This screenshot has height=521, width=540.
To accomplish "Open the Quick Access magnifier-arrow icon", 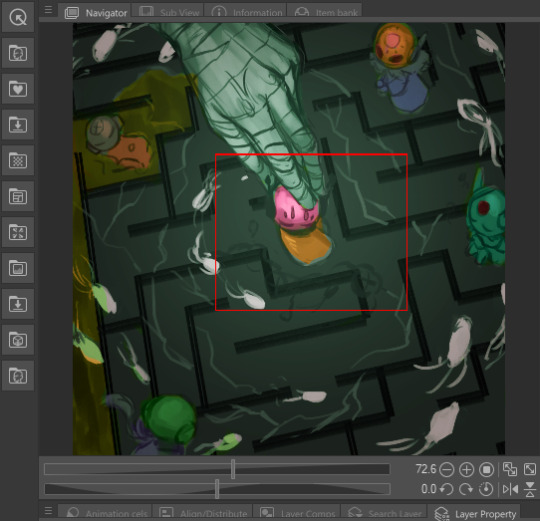I will pos(18,17).
